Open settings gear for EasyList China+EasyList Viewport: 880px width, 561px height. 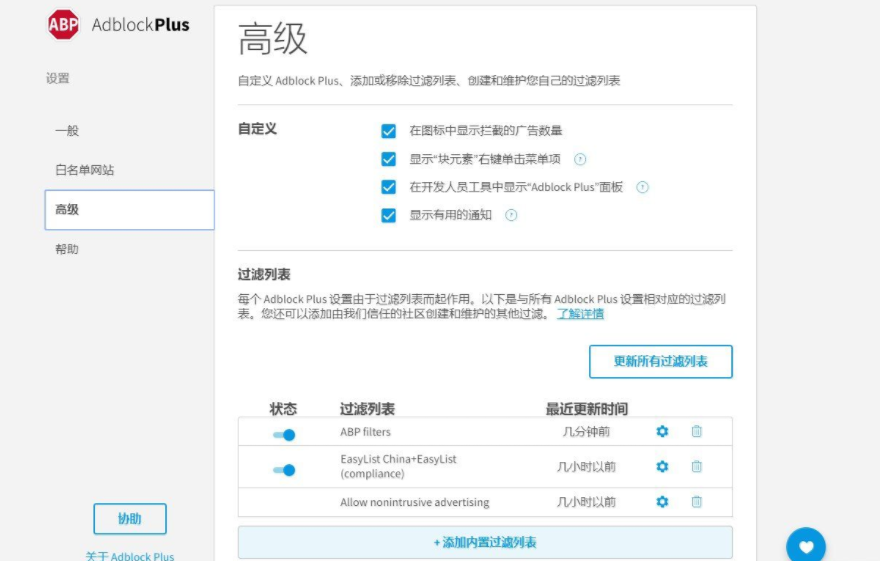click(x=662, y=466)
